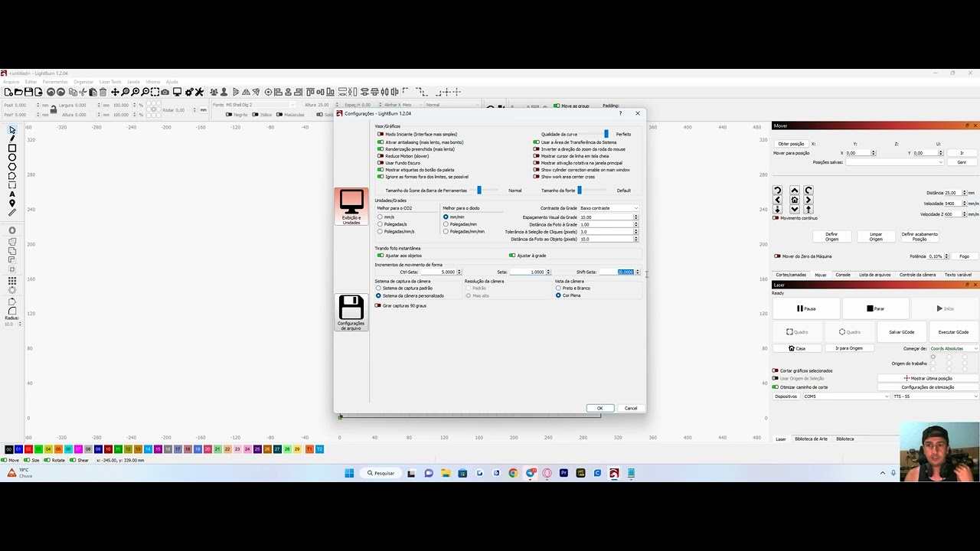
Task: Click the new file icon
Action: (x=8, y=92)
